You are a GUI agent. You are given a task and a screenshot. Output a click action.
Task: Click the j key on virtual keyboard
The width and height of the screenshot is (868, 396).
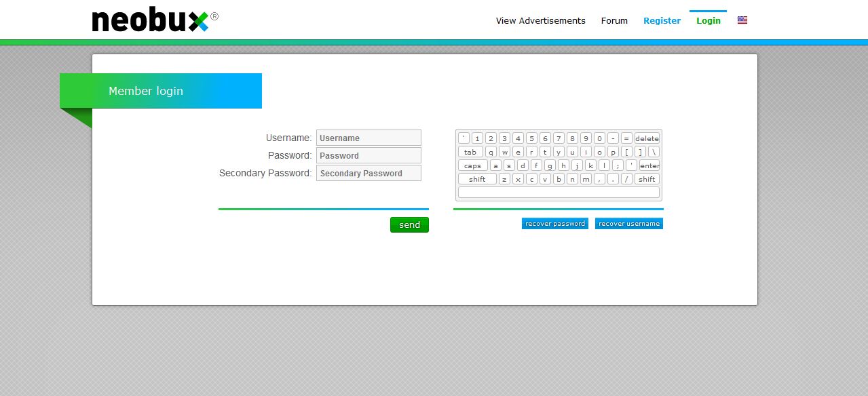[578, 165]
